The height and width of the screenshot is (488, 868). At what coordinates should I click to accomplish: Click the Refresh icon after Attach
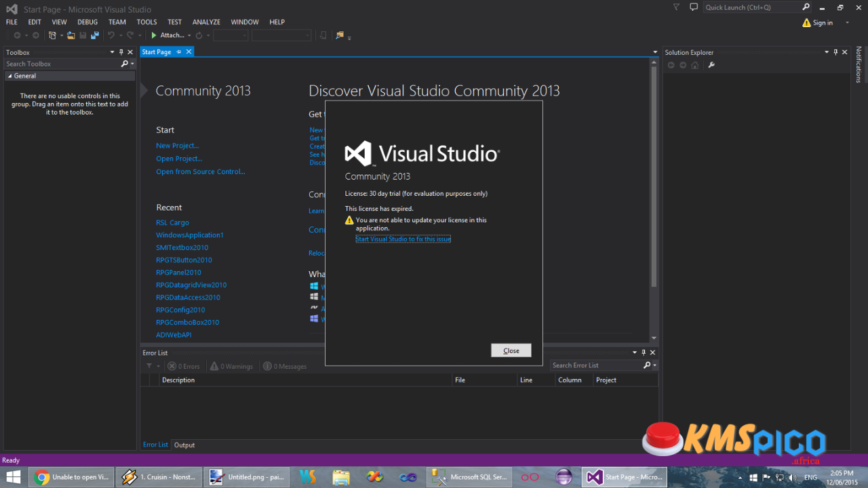pos(199,35)
